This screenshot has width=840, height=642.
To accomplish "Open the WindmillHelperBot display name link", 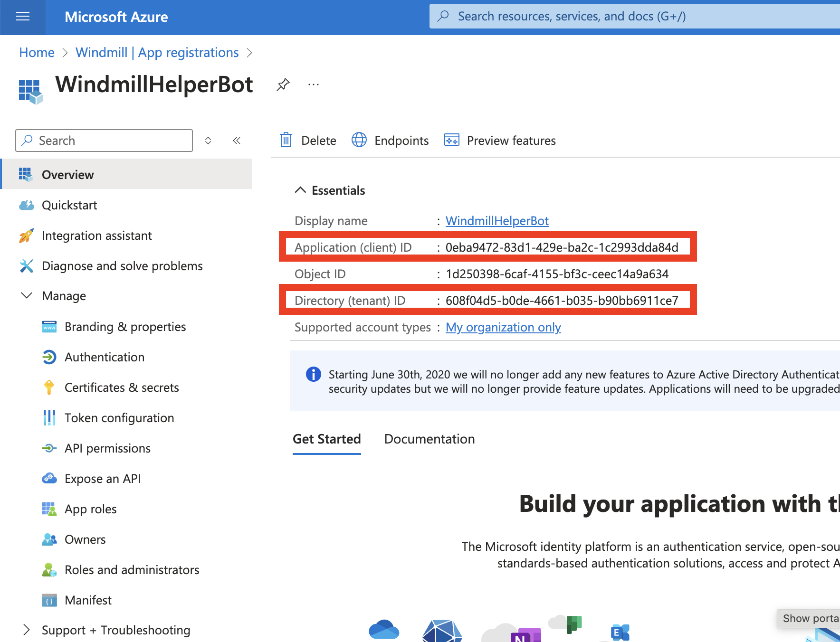I will point(496,220).
